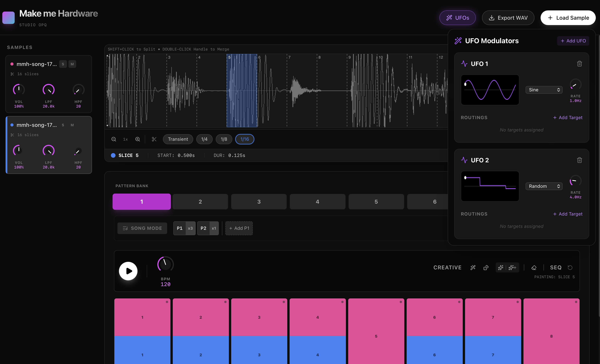This screenshot has height=364, width=600.
Task: Select pattern bank 4
Action: 318,202
